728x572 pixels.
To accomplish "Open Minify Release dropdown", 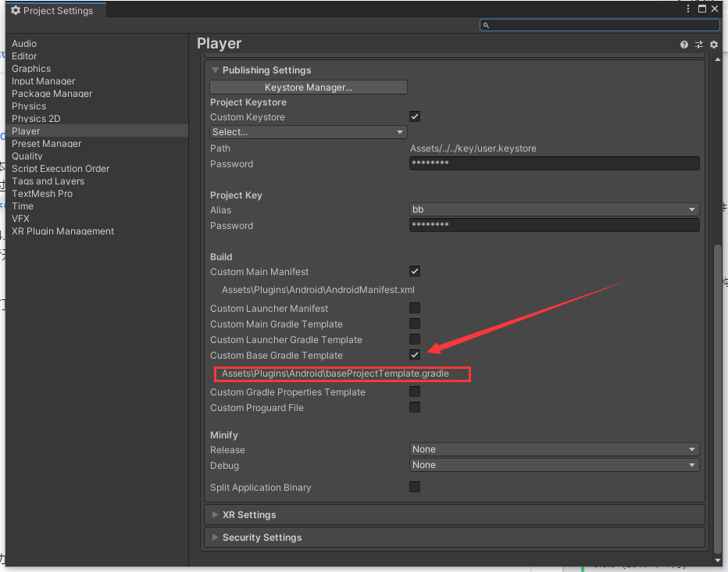I will click(555, 449).
